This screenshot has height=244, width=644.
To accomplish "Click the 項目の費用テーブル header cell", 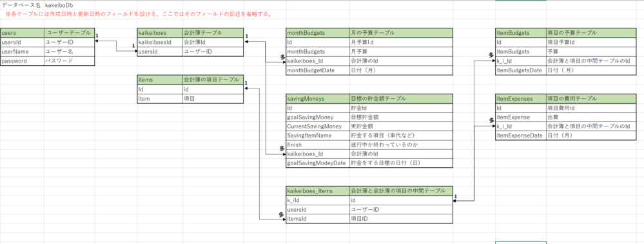I will point(591,99).
